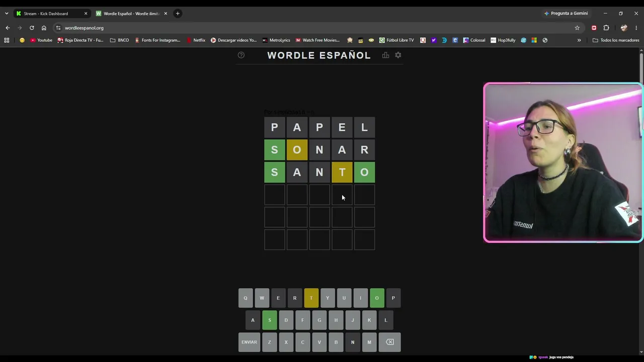The image size is (644, 362).
Task: Click the Q key on the keyboard
Action: [x=246, y=298]
